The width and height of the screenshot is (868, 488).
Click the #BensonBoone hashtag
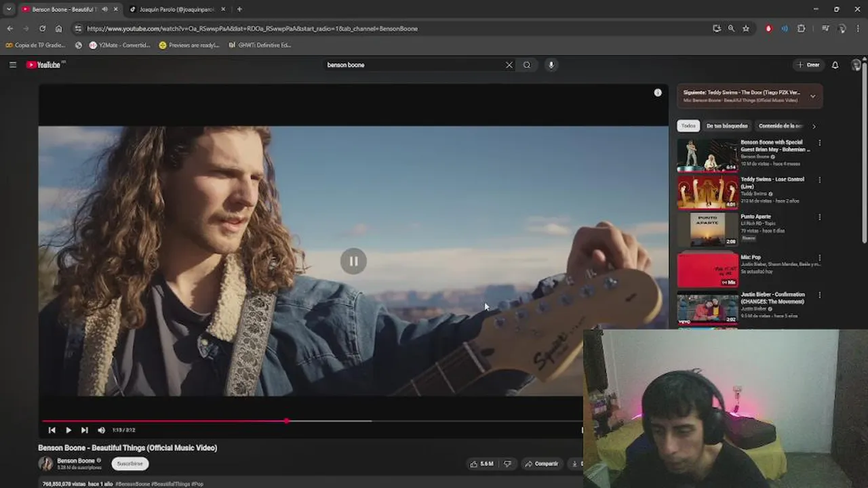[132, 484]
